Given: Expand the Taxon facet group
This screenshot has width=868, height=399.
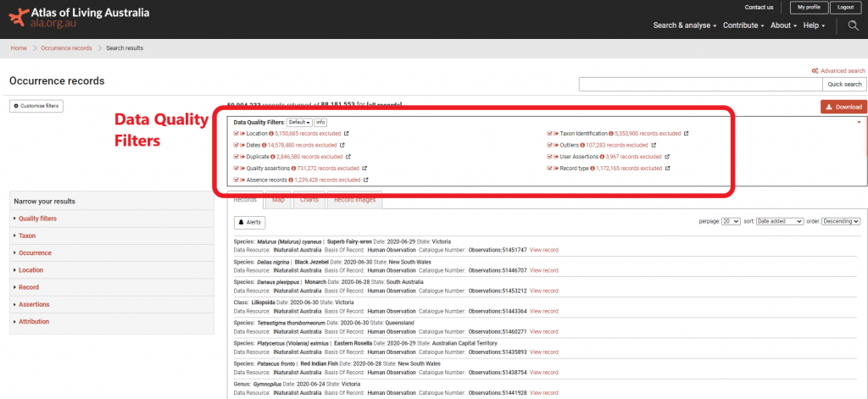Looking at the screenshot, I should click(27, 236).
